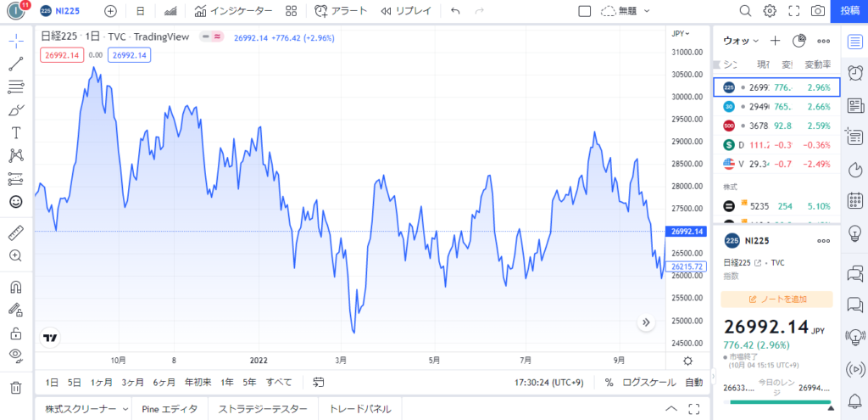Toggle hide all drawings eye icon
Image resolution: width=868 pixels, height=420 pixels.
point(16,356)
